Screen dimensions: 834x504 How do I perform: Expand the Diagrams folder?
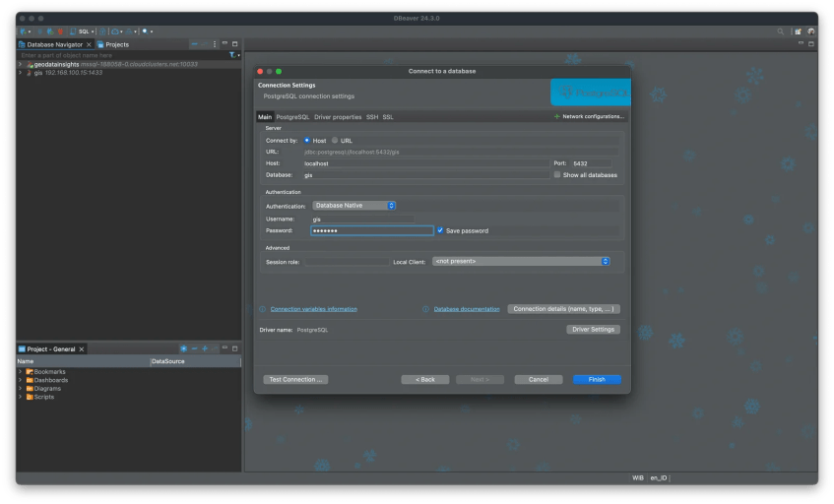click(x=21, y=389)
